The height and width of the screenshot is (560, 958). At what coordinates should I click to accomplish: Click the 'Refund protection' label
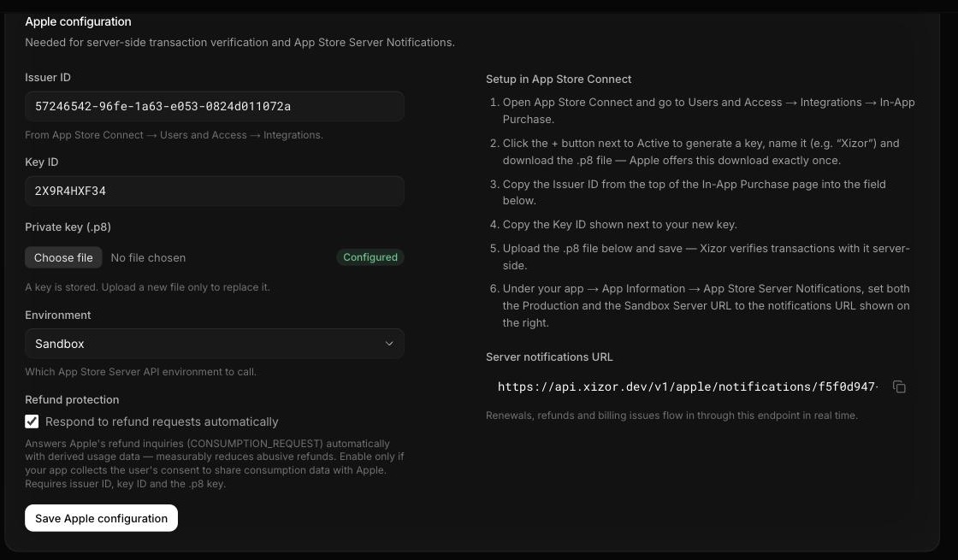72,399
